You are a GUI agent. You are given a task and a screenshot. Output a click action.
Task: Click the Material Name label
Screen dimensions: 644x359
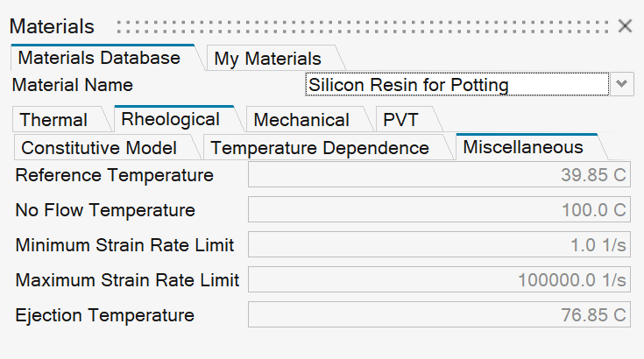click(73, 85)
